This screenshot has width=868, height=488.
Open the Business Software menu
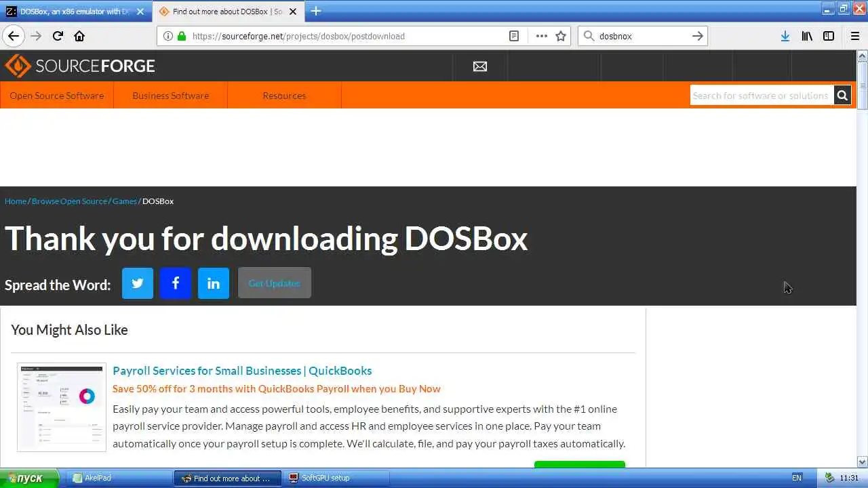pos(171,96)
